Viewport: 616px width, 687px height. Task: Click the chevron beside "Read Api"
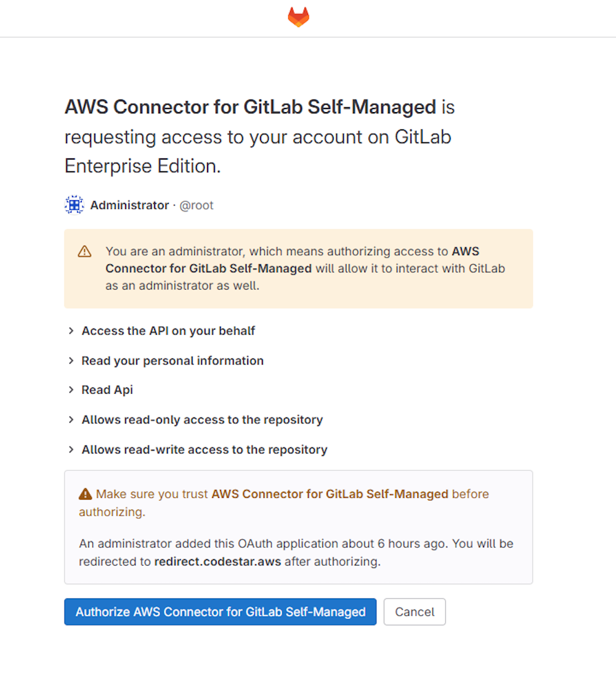pos(71,390)
